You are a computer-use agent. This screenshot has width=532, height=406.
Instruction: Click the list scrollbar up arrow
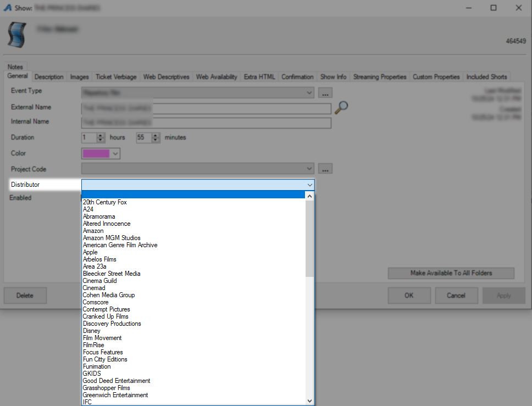pyautogui.click(x=309, y=196)
